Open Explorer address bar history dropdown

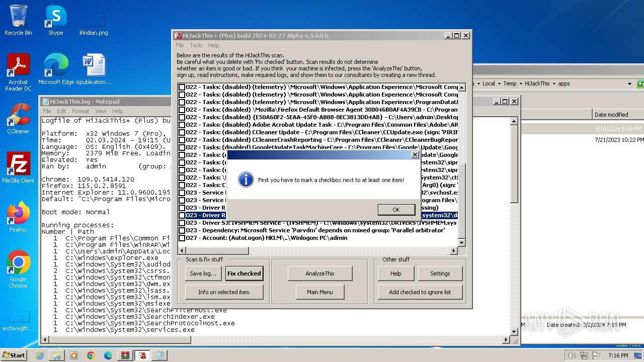point(629,84)
